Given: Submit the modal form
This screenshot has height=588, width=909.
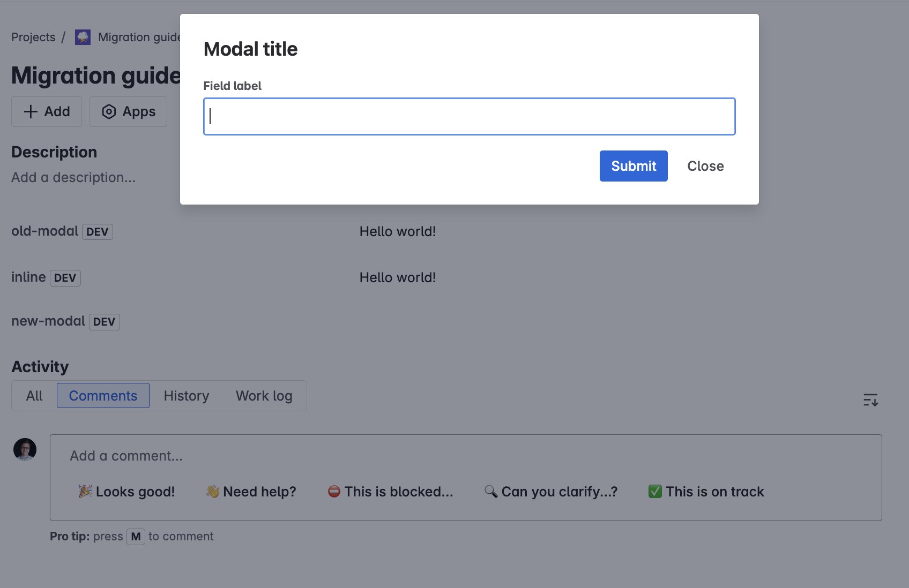Looking at the screenshot, I should 633,166.
